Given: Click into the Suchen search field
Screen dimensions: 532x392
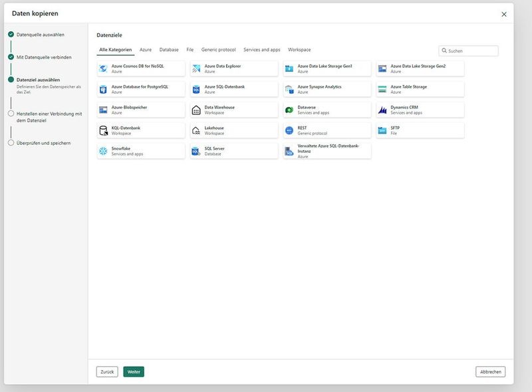Looking at the screenshot, I should tap(471, 50).
